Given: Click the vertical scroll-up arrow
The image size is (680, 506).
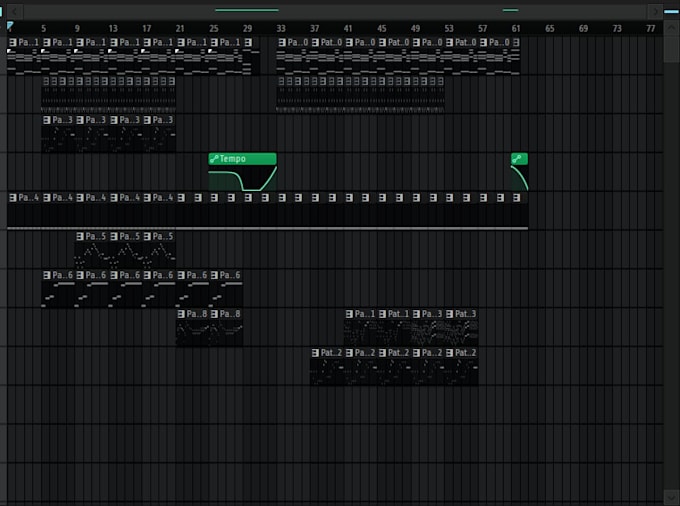Looking at the screenshot, I should point(671,29).
